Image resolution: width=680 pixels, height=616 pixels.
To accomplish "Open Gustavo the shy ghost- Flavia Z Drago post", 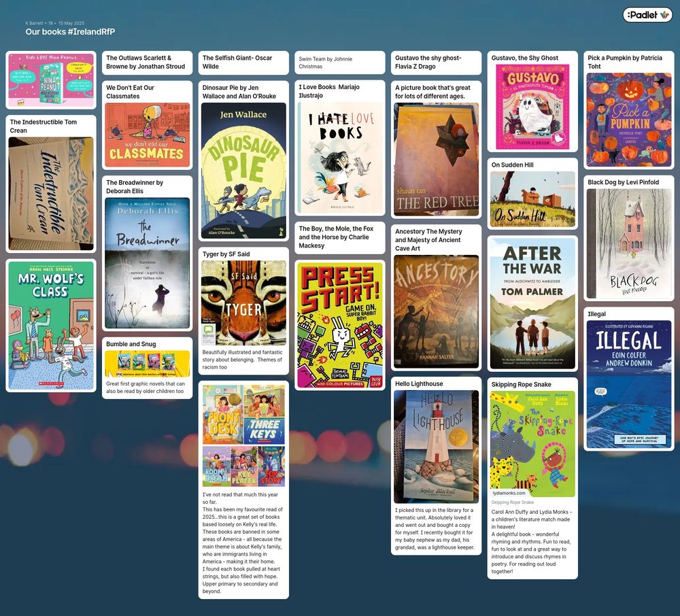I will 436,63.
